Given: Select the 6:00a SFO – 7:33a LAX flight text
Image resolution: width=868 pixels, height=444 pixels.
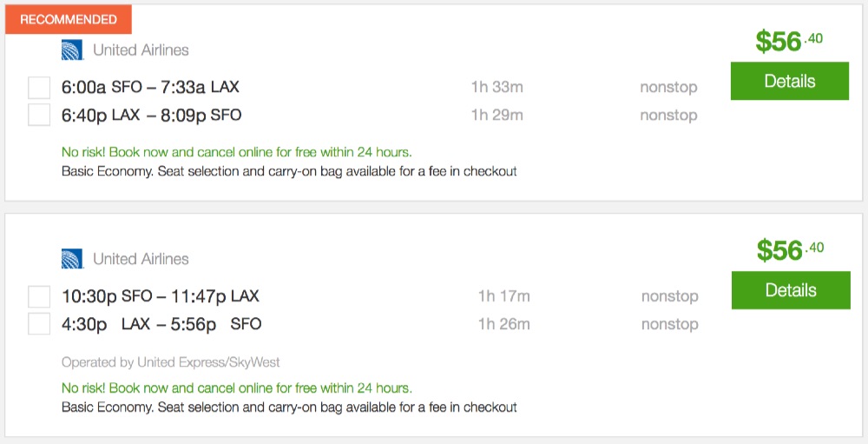Looking at the screenshot, I should point(150,87).
